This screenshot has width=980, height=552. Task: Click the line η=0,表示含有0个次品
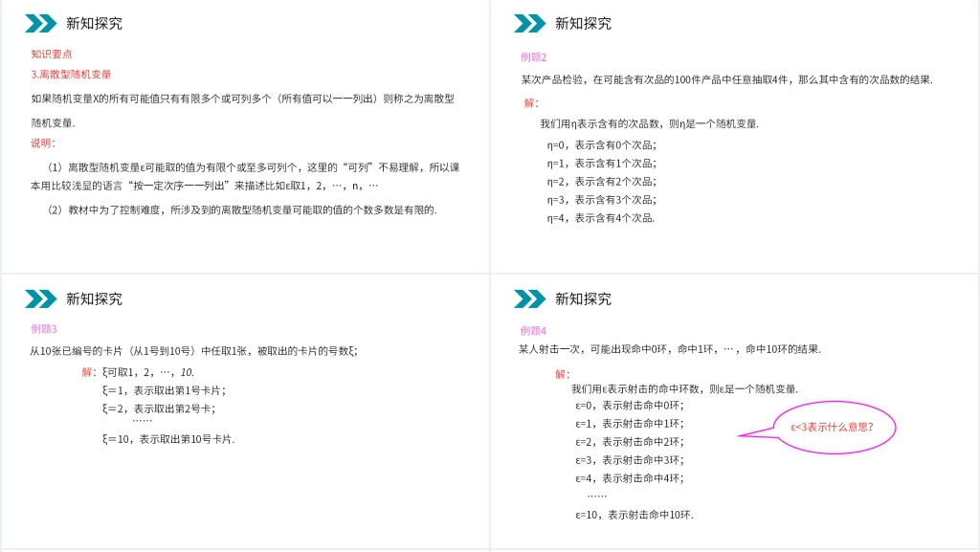click(602, 144)
